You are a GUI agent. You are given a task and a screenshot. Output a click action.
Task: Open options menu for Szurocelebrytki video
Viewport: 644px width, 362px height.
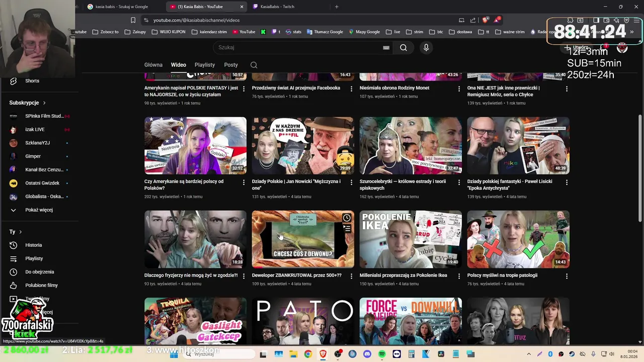[x=459, y=182]
